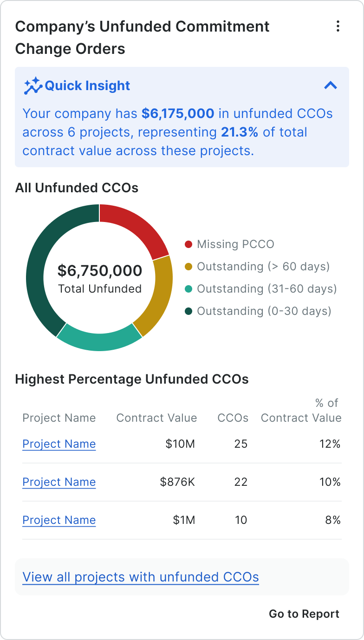Image resolution: width=364 pixels, height=640 pixels.
Task: Click the teal Outstanding (31-60 days) legend dot
Action: click(x=188, y=289)
